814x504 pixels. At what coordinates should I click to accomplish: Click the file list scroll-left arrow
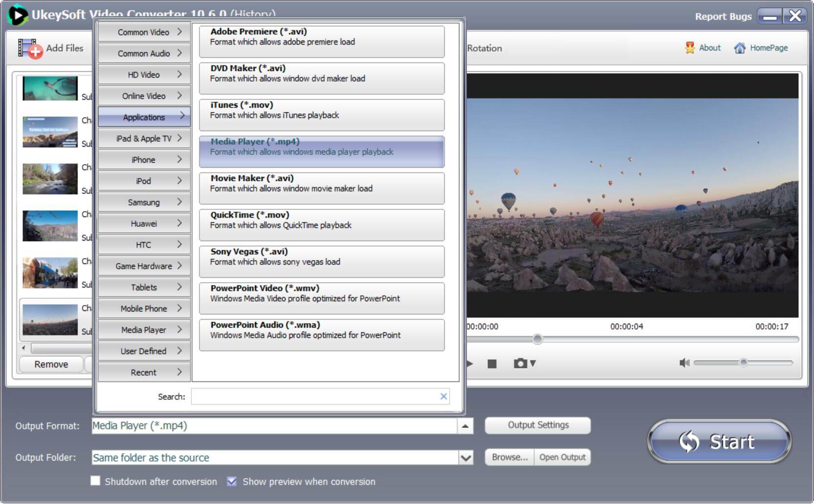[x=24, y=348]
